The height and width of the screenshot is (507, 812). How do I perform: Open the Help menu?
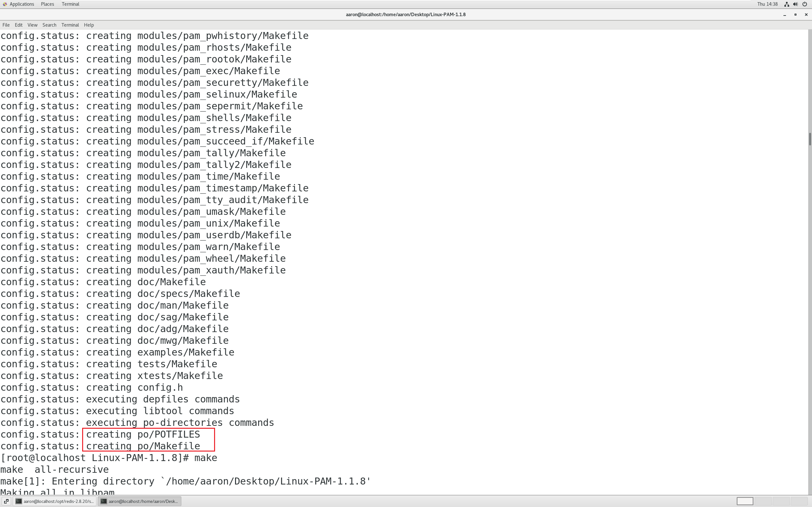click(x=88, y=25)
